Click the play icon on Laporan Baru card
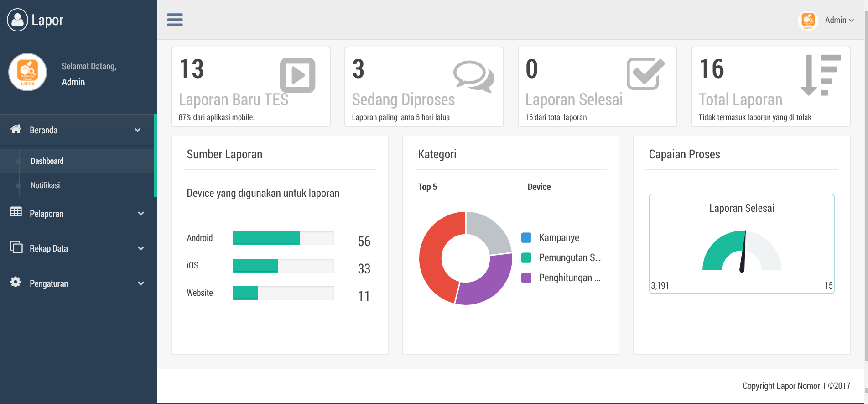The width and height of the screenshot is (868, 404). 297,75
